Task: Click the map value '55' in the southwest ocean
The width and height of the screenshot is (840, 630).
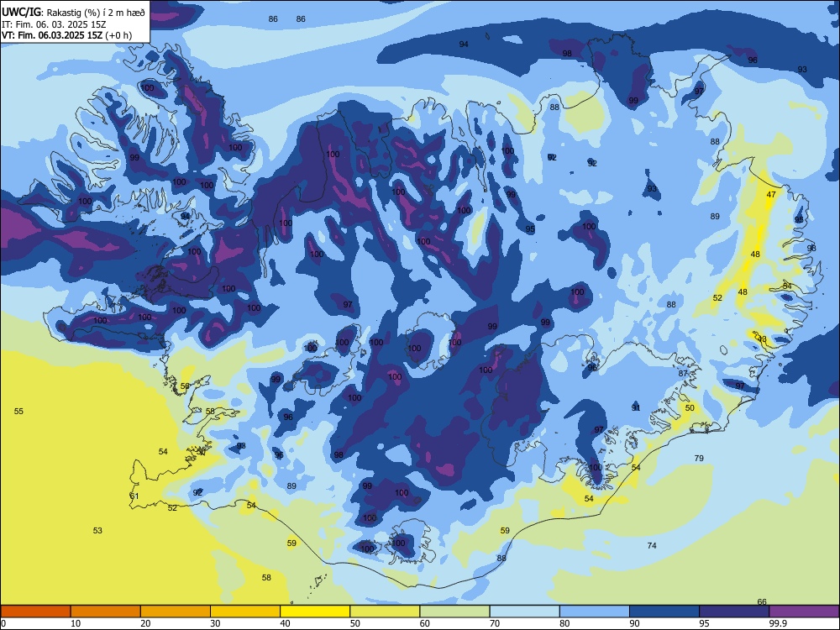Action: click(18, 412)
